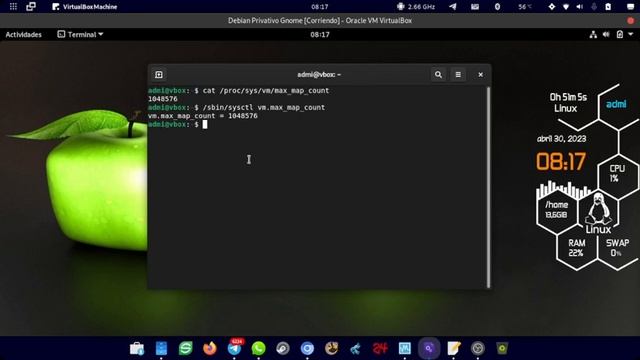
Task: Click the orange 08:17 desktop clock
Action: point(561,162)
